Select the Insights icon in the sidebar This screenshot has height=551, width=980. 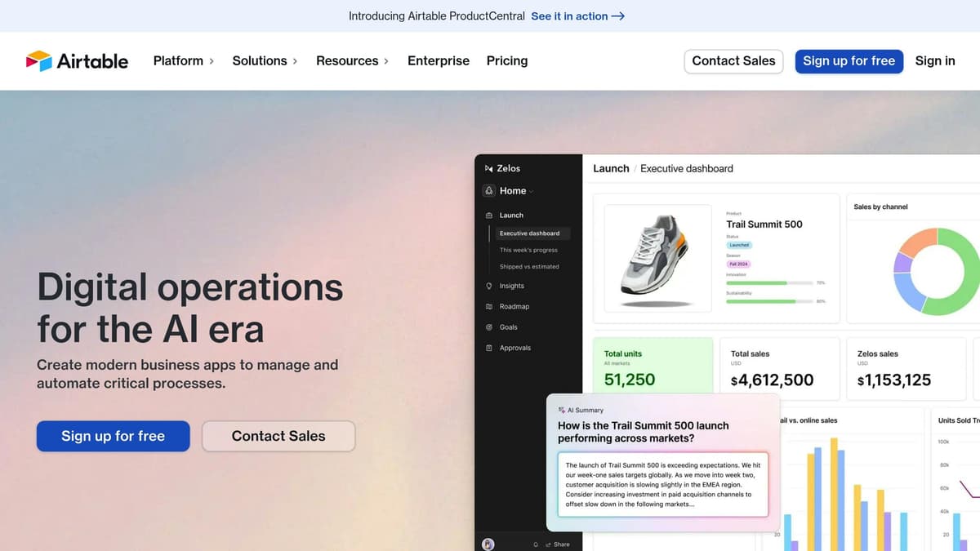pyautogui.click(x=489, y=286)
